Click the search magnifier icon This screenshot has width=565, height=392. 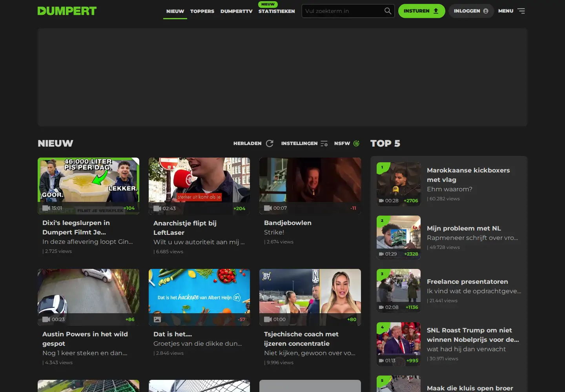[388, 11]
